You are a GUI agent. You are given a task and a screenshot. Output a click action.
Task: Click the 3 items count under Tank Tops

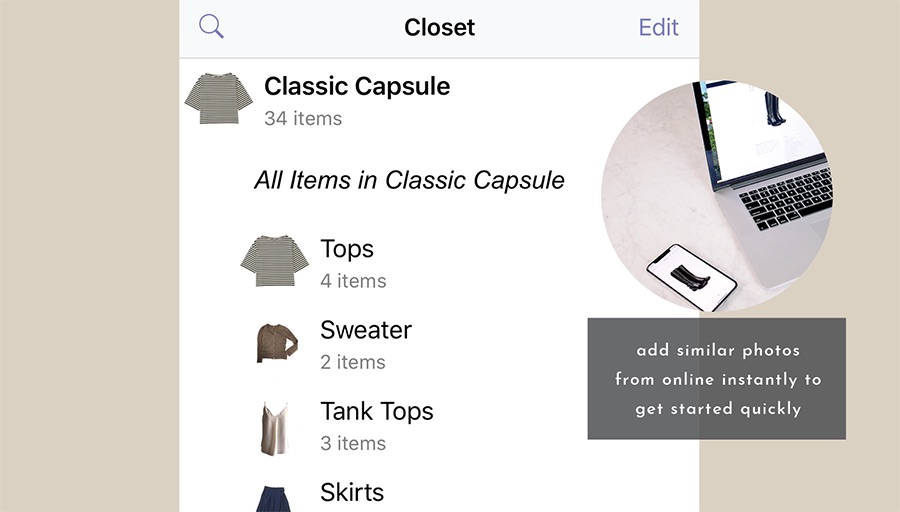(x=353, y=443)
